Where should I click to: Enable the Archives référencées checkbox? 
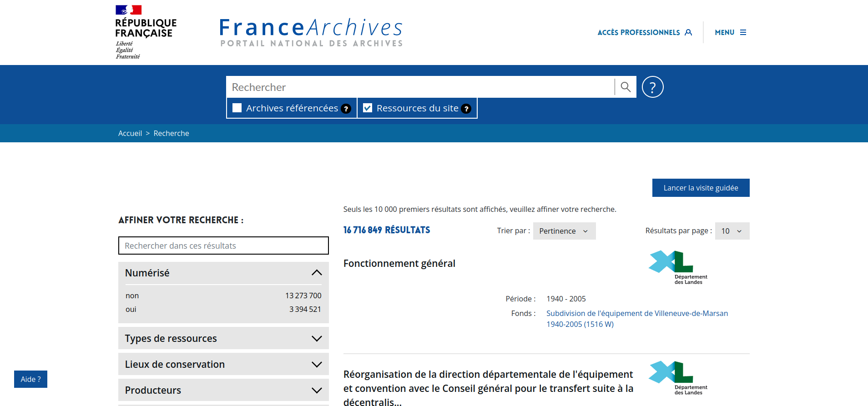point(237,108)
